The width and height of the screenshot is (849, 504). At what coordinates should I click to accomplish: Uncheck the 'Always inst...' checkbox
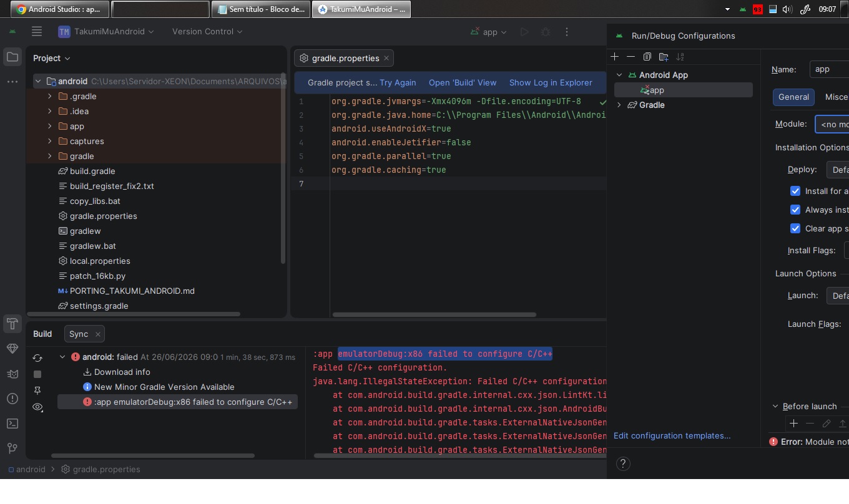pyautogui.click(x=795, y=210)
